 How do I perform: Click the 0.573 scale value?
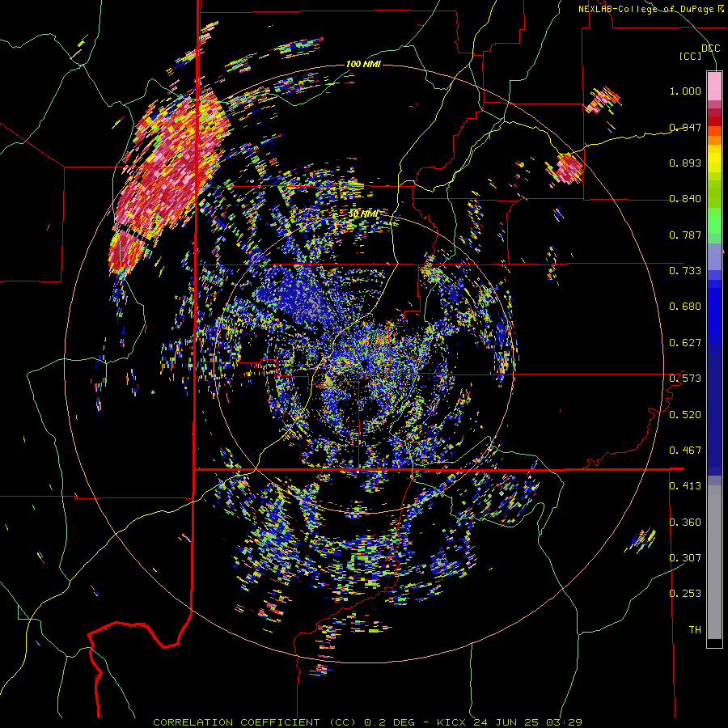tap(685, 378)
